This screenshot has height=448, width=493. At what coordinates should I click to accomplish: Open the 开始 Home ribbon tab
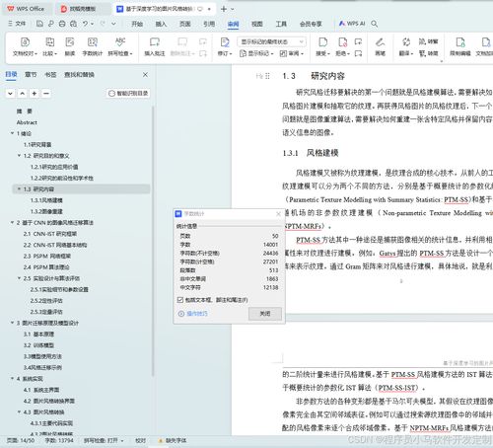tap(137, 24)
